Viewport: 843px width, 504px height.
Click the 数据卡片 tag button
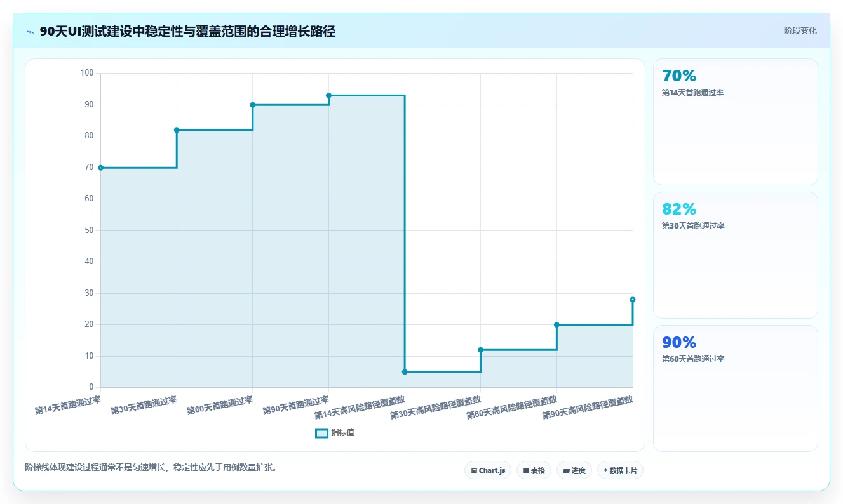coord(620,470)
